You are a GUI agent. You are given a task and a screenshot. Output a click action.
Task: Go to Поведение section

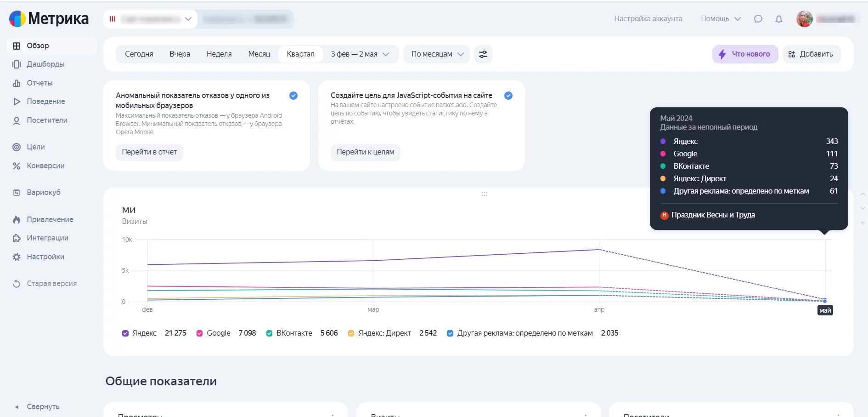coord(46,101)
